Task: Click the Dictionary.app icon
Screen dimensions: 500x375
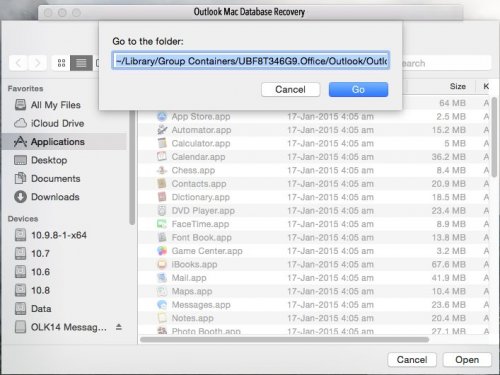Action: (x=162, y=197)
